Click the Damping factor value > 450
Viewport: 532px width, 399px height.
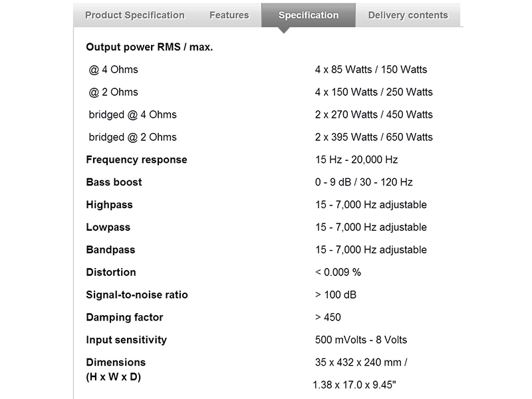(x=328, y=317)
